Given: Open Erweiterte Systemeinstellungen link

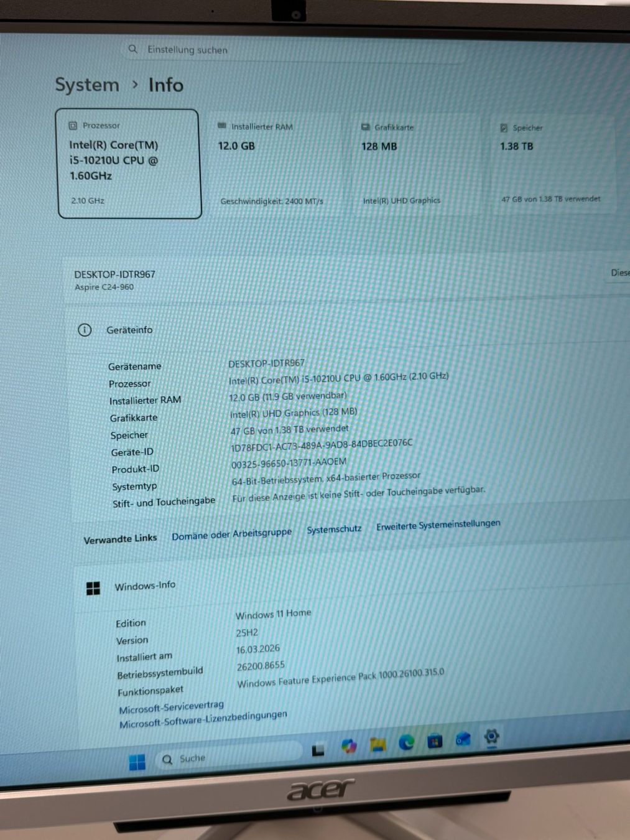Looking at the screenshot, I should tap(438, 525).
